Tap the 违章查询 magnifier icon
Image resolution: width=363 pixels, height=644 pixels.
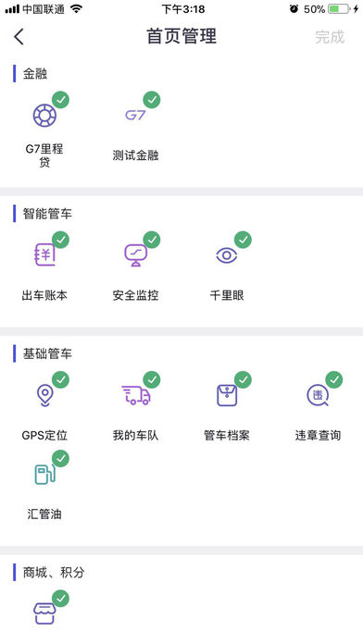(x=318, y=395)
